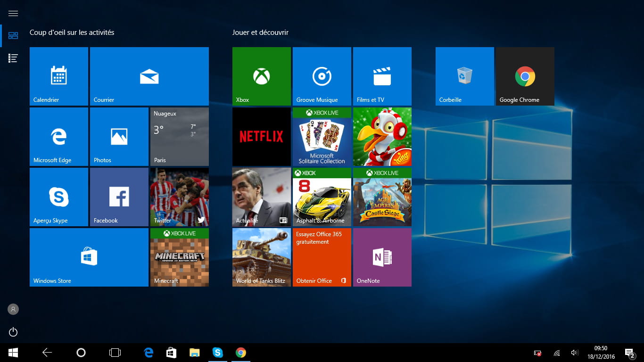Viewport: 644px width, 362px height.
Task: Launch the Netflix tile
Action: 262,136
